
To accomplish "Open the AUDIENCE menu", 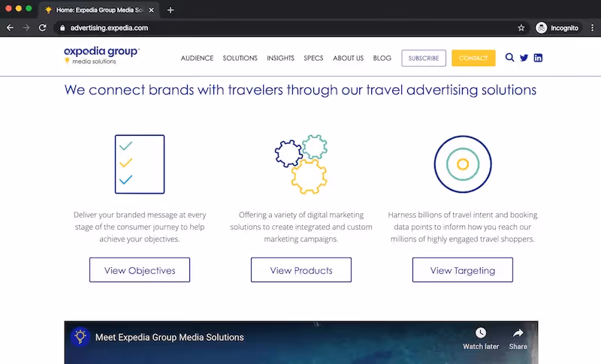I will (197, 59).
